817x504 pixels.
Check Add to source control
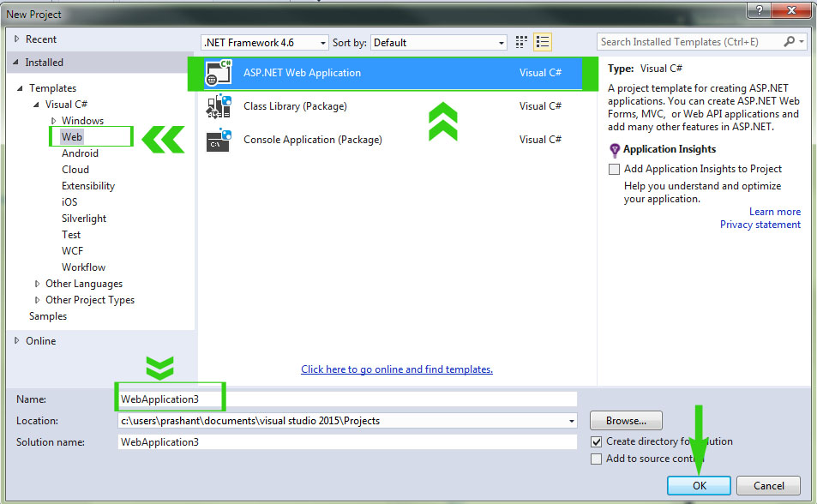596,459
